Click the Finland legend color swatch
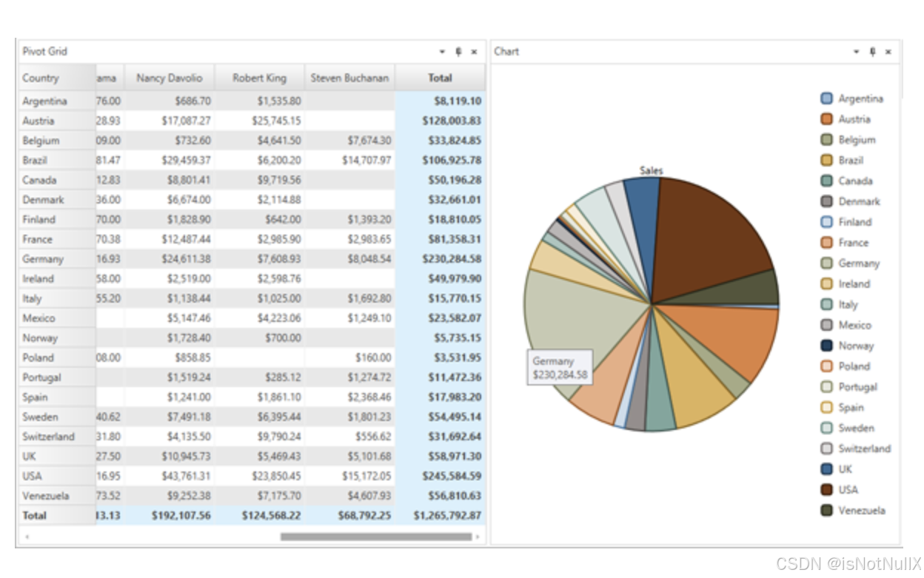This screenshot has height=578, width=924. click(x=827, y=222)
